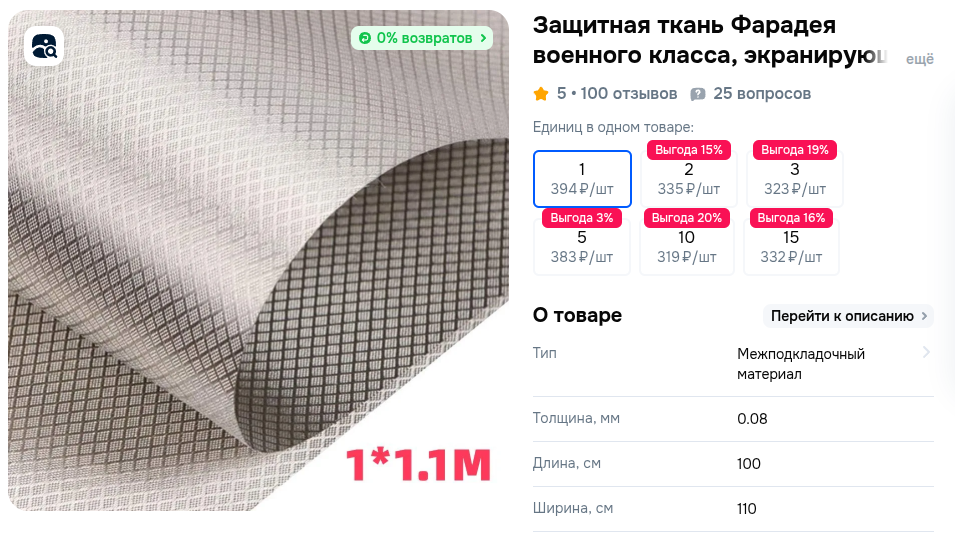Click the Выгода 20% discount badge
The width and height of the screenshot is (955, 535).
click(686, 218)
